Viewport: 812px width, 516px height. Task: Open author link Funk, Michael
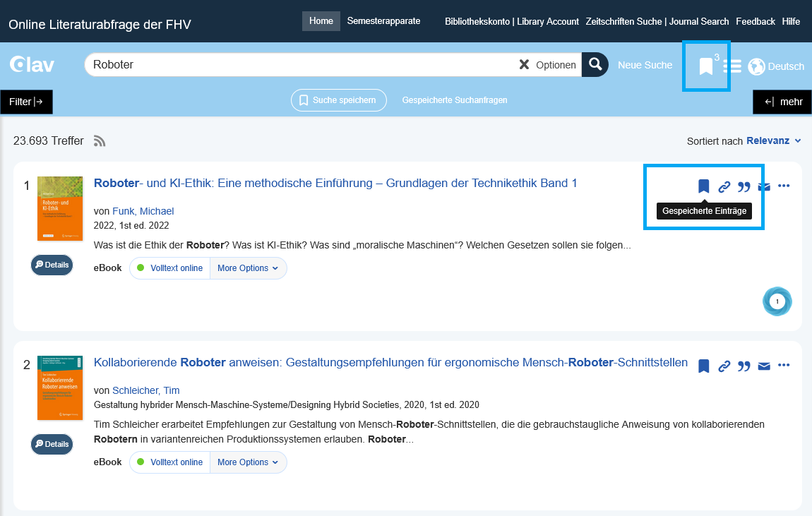coord(143,211)
